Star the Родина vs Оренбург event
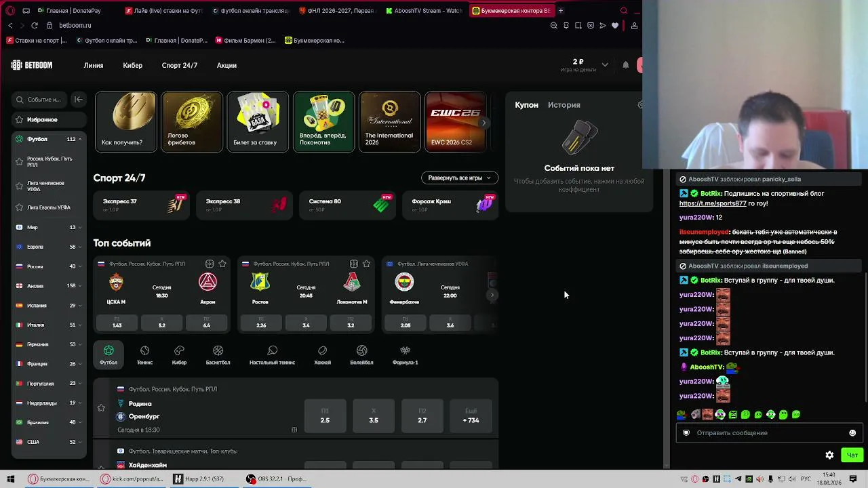The image size is (868, 488). pyautogui.click(x=101, y=408)
